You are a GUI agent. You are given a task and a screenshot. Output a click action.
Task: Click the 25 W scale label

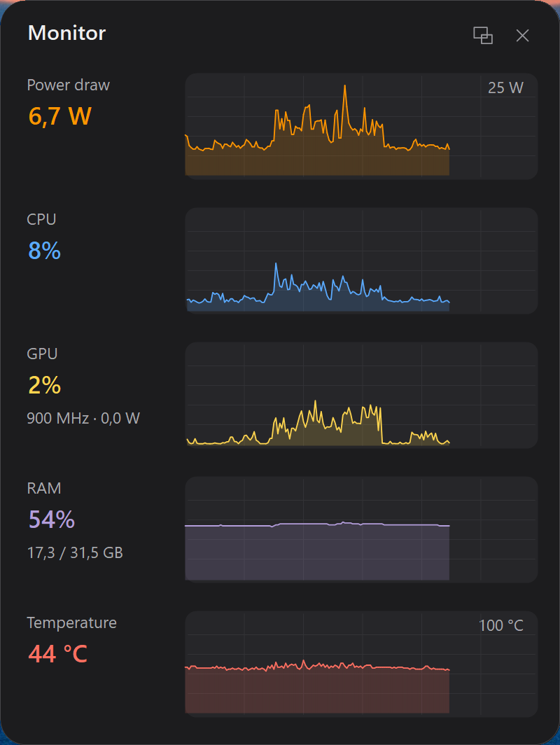[505, 88]
